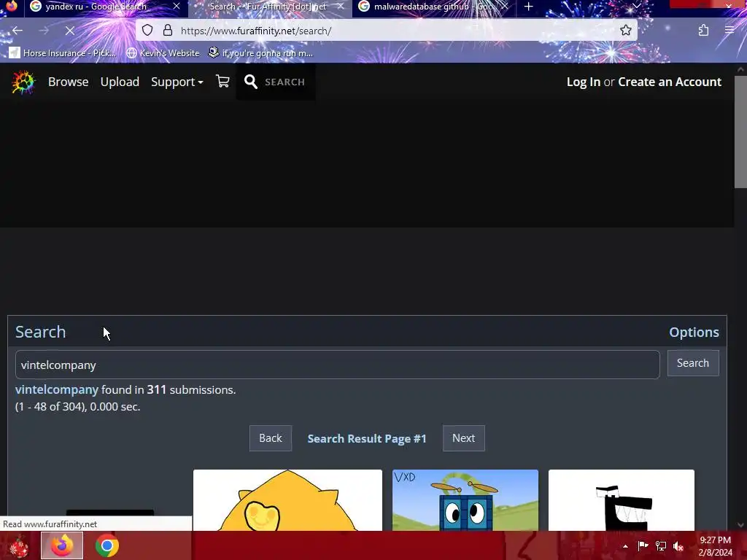The height and width of the screenshot is (560, 747).
Task: Bookmark this page with the star icon
Action: (625, 31)
